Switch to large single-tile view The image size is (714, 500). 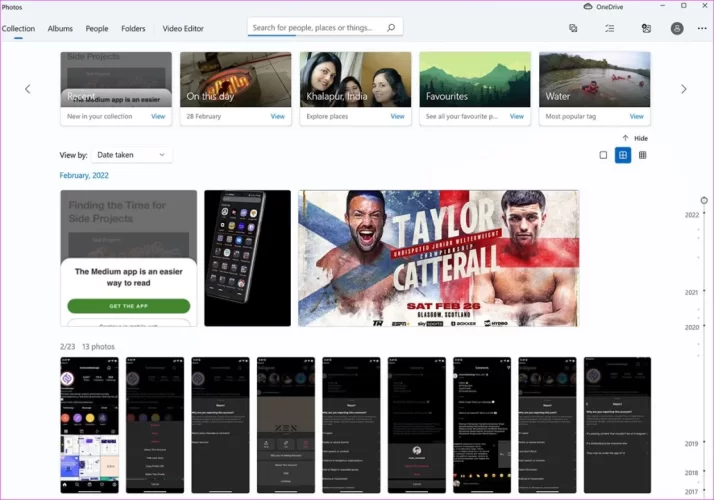point(603,155)
